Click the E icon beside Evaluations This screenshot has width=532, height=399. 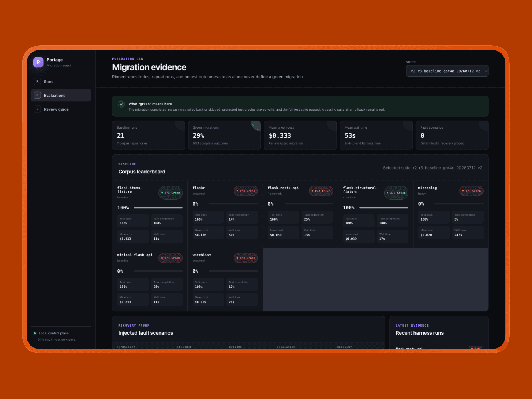click(37, 95)
